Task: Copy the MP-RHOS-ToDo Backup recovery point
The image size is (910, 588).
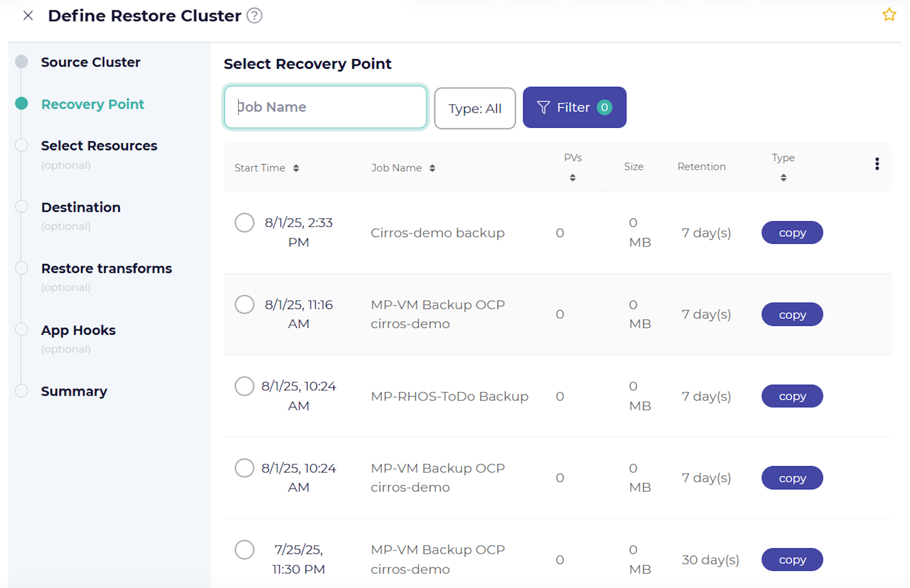Action: [792, 396]
